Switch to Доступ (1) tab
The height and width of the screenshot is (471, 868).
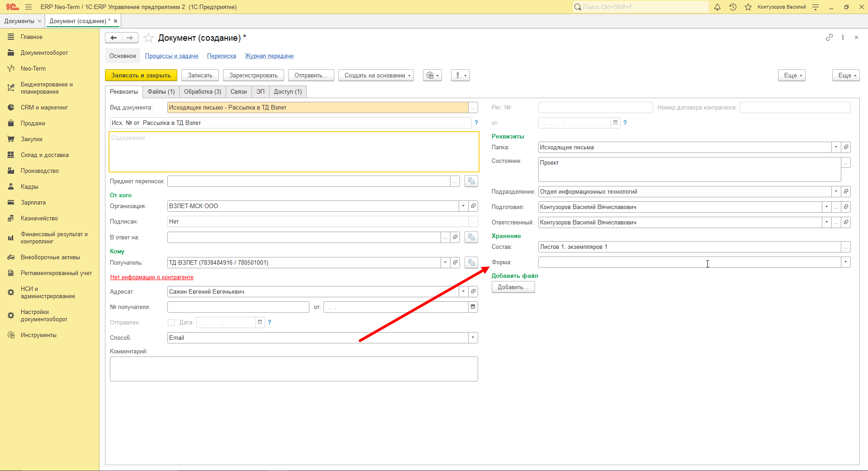click(x=288, y=92)
